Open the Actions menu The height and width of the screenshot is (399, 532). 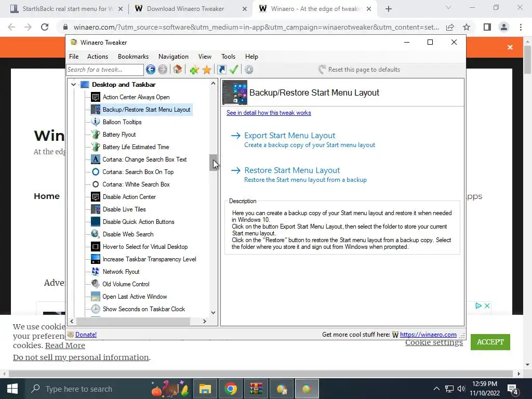98,57
